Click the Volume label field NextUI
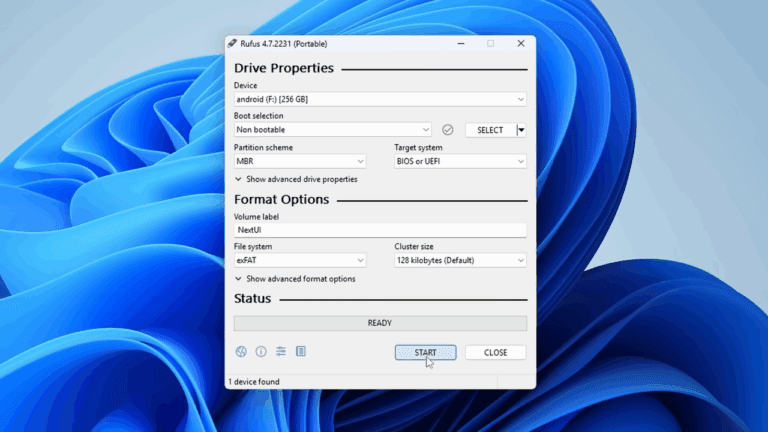 point(380,230)
